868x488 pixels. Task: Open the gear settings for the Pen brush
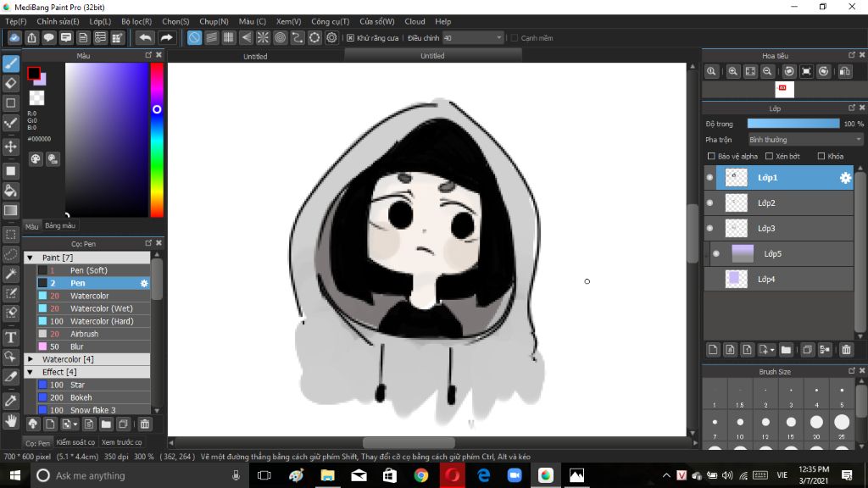click(x=144, y=283)
